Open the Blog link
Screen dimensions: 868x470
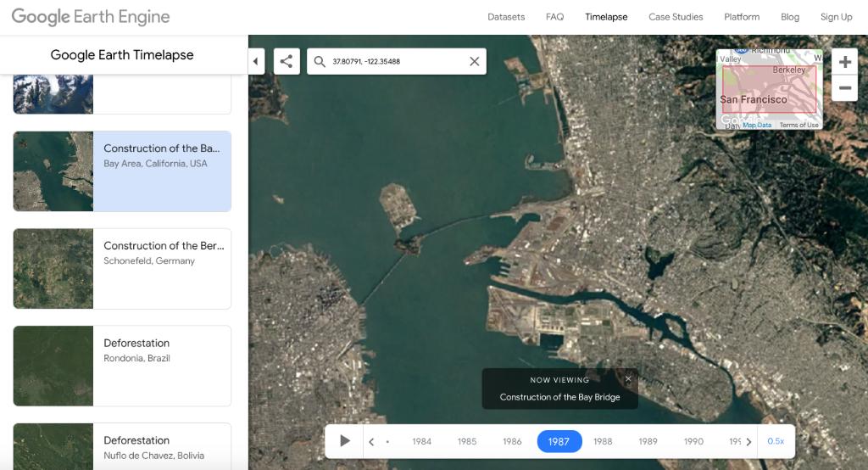790,17
